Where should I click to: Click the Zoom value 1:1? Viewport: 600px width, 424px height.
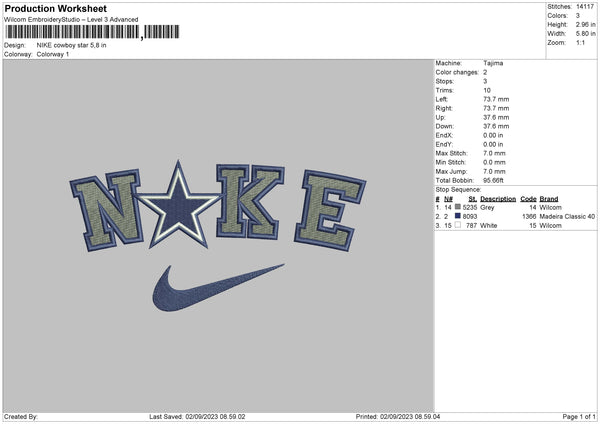click(580, 43)
